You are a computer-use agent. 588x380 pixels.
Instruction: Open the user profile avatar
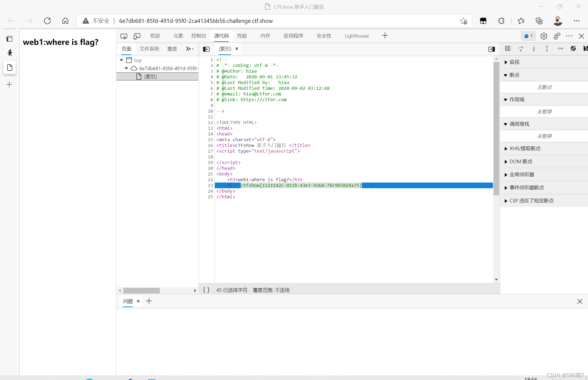pos(558,21)
